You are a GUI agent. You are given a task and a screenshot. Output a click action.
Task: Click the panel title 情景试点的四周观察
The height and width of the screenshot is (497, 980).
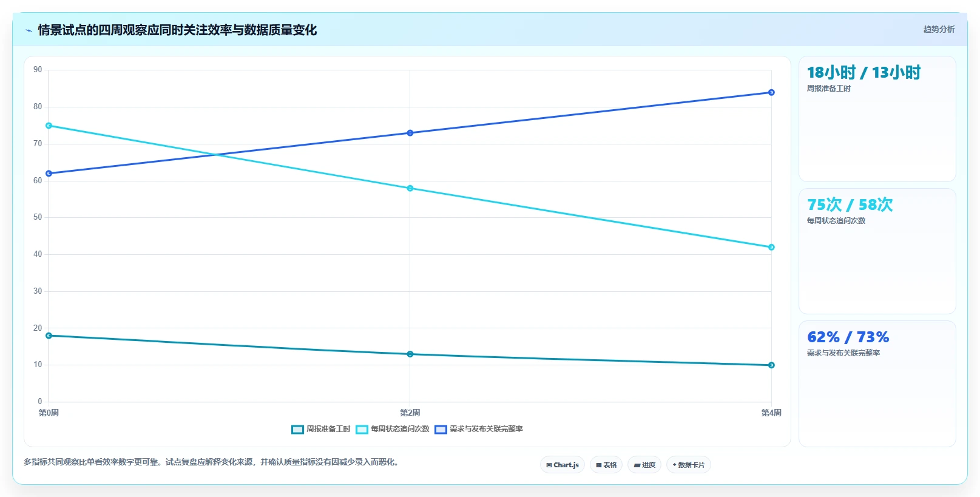(x=177, y=30)
